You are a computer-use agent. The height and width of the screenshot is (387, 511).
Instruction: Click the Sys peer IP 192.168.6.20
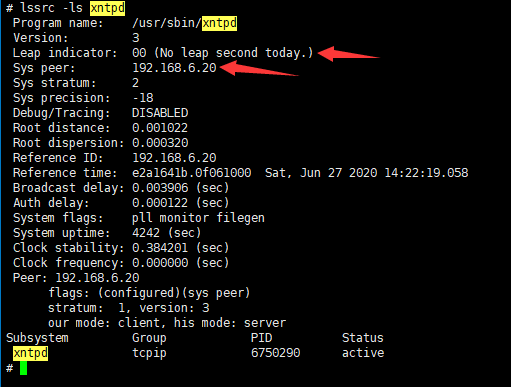click(174, 68)
